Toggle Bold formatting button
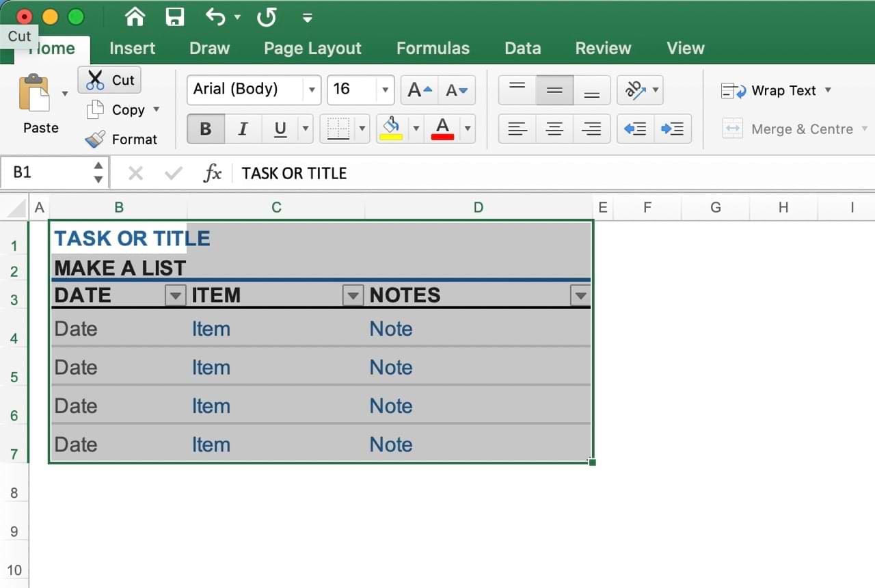This screenshot has width=875, height=588. pyautogui.click(x=205, y=129)
